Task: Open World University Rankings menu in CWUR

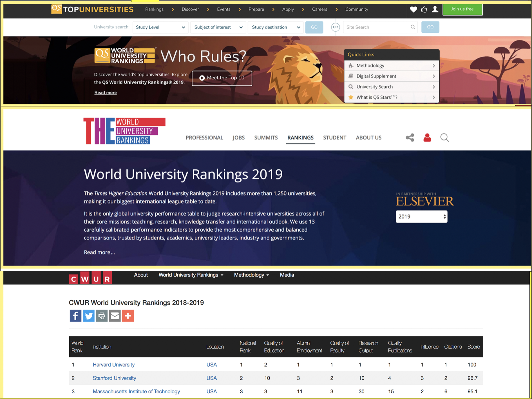Action: (x=191, y=275)
